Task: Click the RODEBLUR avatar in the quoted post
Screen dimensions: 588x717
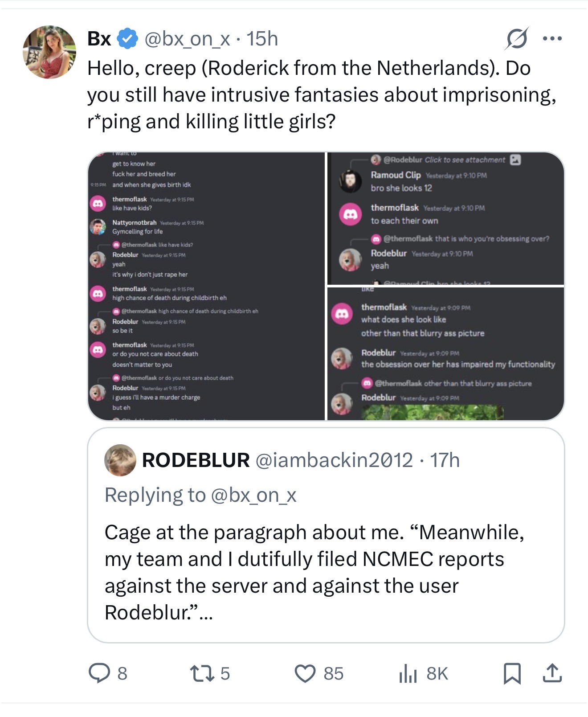Action: click(x=120, y=460)
